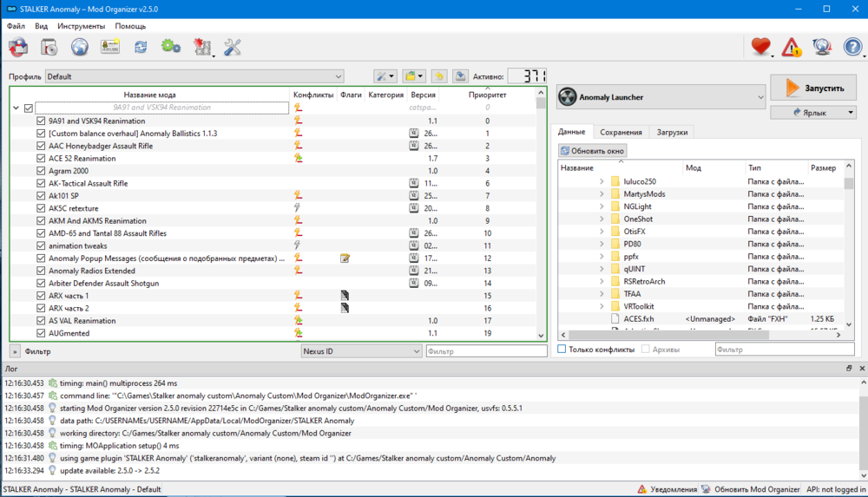
Task: Open the warning triangle notifications icon
Action: [x=792, y=48]
